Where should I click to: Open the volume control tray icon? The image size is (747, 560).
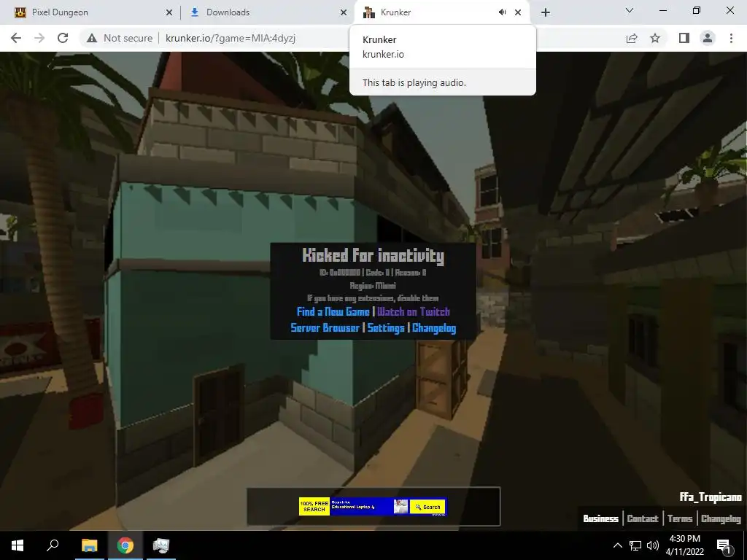(x=653, y=545)
